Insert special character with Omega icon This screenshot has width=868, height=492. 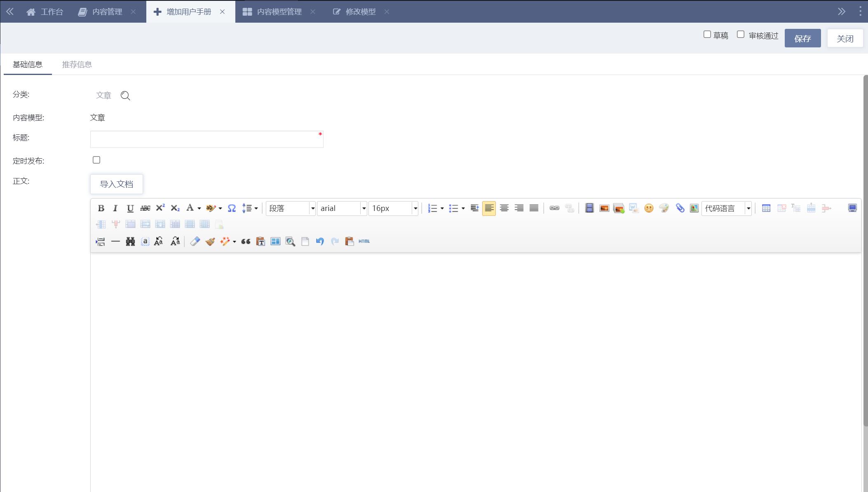(232, 208)
